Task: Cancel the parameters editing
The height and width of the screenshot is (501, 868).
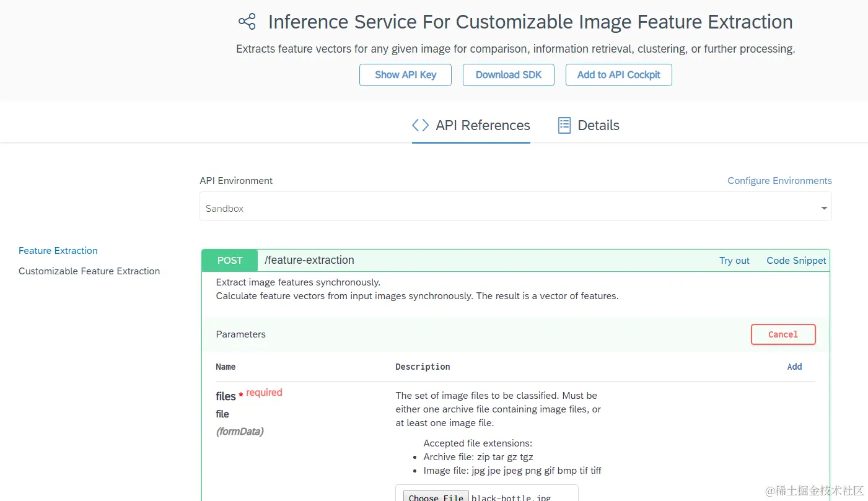Action: click(x=783, y=334)
